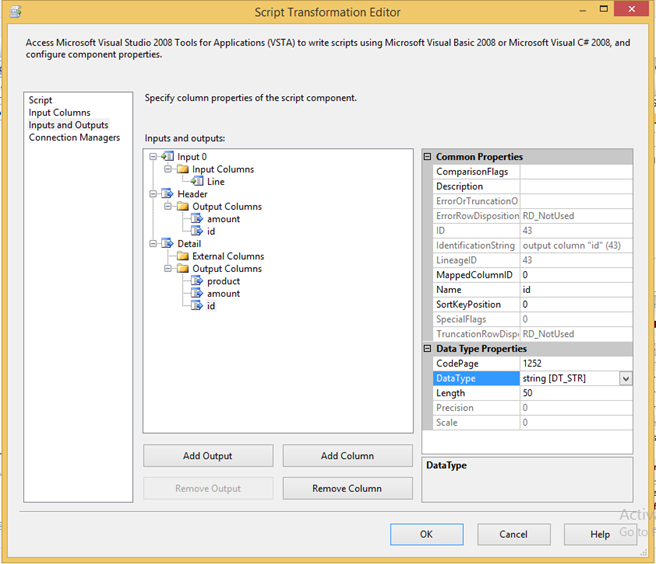Viewport: 656px width, 564px height.
Task: Select the External Columns folder label
Action: [228, 256]
